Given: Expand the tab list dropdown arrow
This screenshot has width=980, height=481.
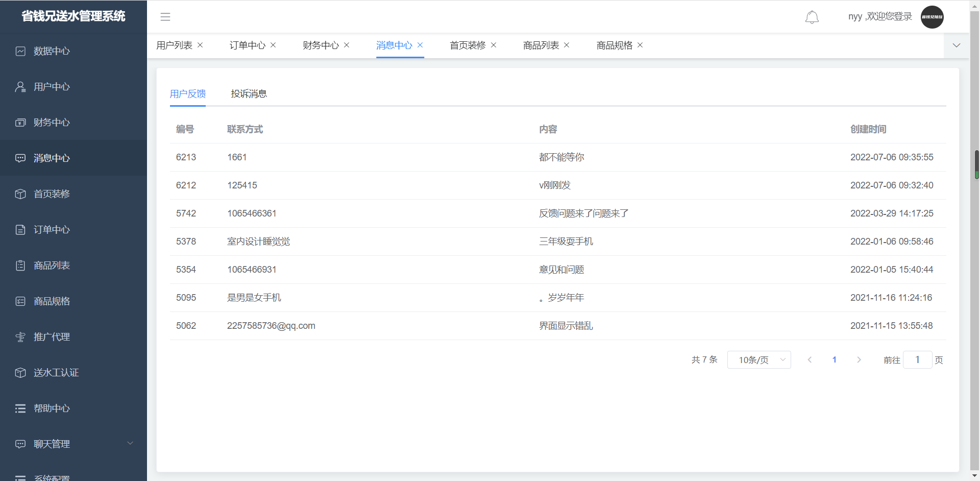Looking at the screenshot, I should point(956,45).
